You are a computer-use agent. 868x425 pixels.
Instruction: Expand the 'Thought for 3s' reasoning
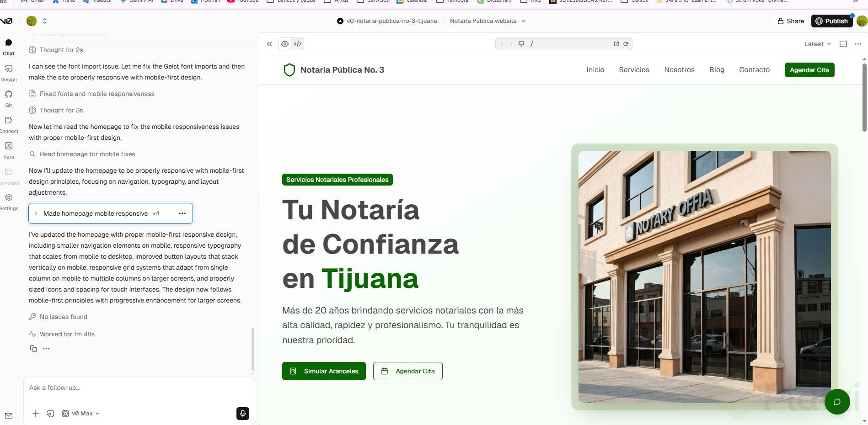56,110
